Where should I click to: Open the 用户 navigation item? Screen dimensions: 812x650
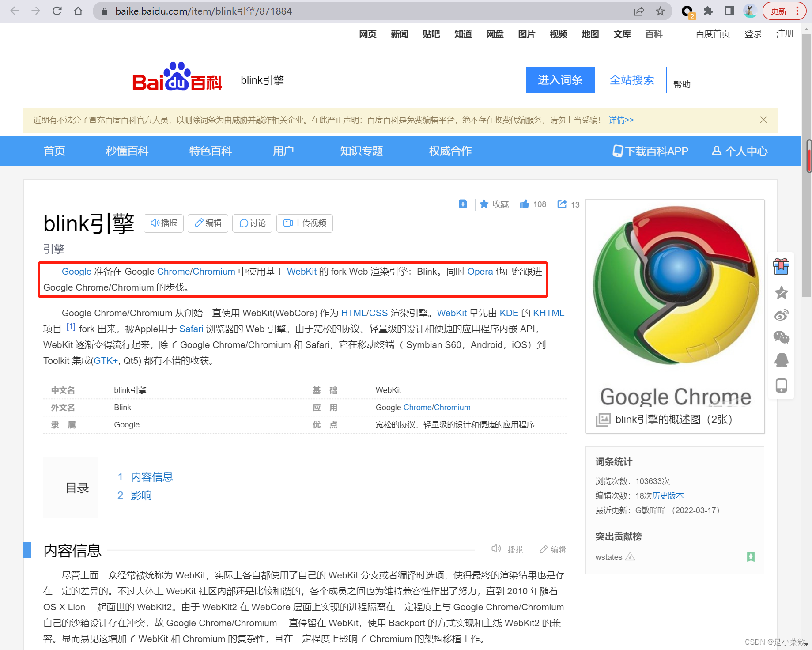pyautogui.click(x=283, y=151)
